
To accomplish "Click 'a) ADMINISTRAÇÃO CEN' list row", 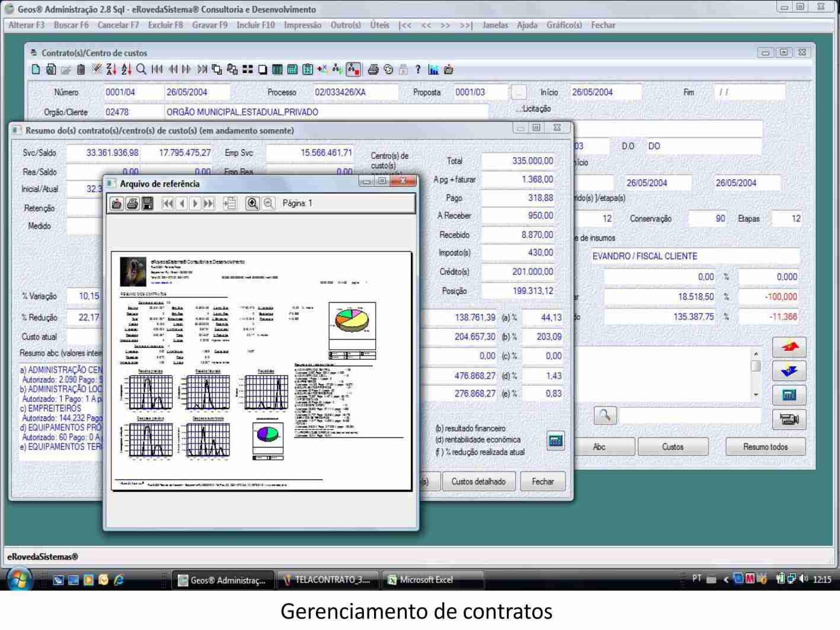I will tap(62, 370).
